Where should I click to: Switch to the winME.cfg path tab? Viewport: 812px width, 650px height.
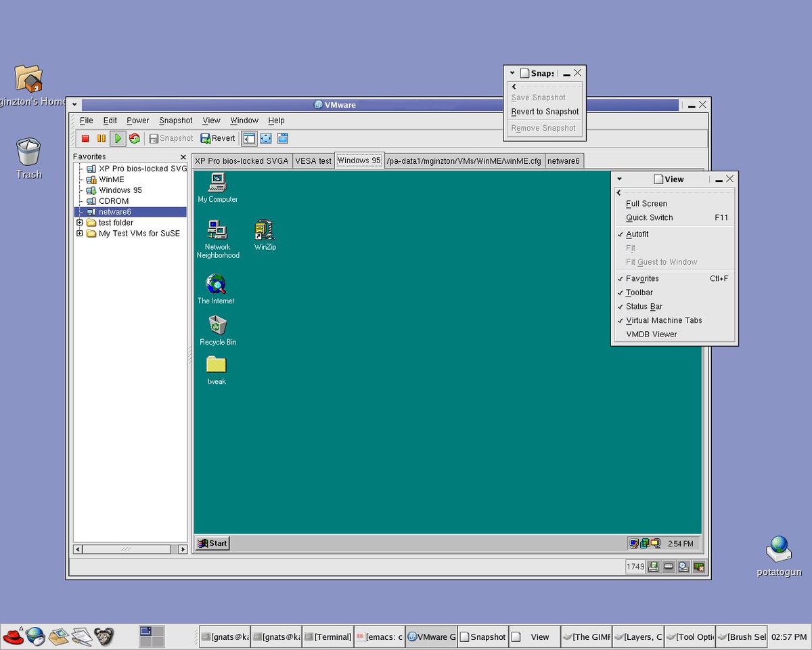coord(464,161)
